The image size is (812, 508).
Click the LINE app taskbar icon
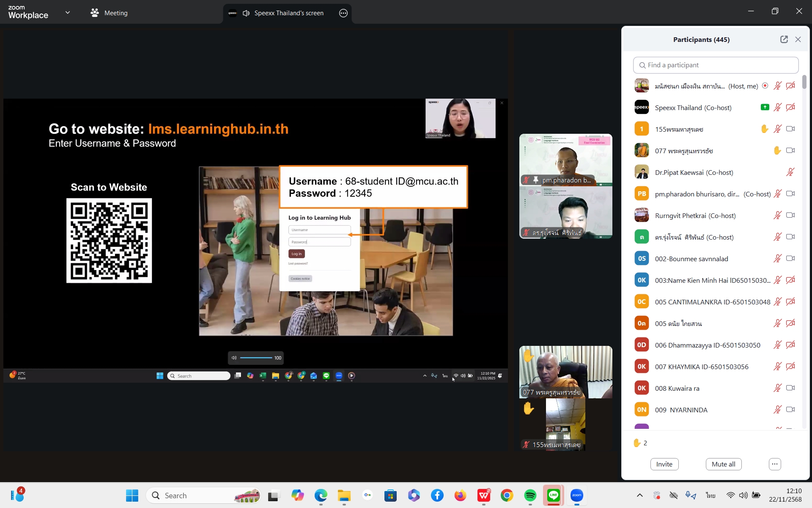554,495
